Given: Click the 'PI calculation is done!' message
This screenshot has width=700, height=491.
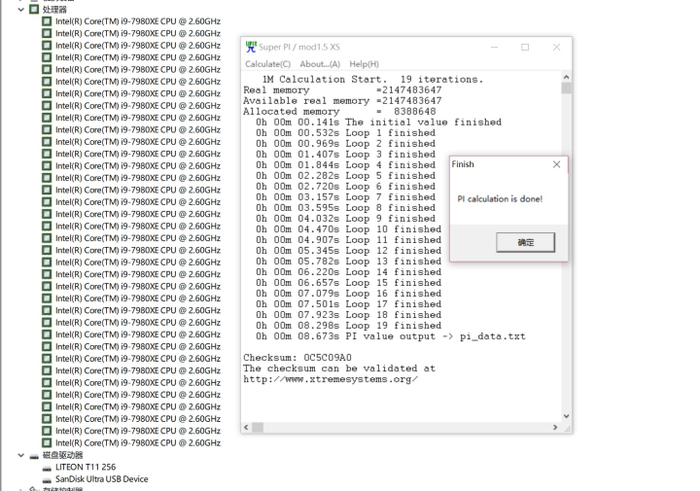Looking at the screenshot, I should tap(500, 199).
